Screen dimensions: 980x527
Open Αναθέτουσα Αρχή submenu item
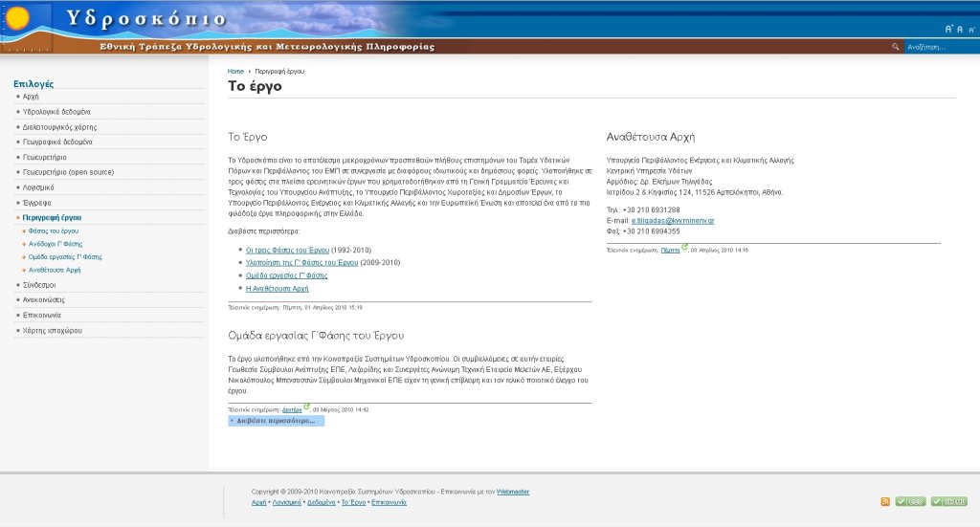click(55, 271)
